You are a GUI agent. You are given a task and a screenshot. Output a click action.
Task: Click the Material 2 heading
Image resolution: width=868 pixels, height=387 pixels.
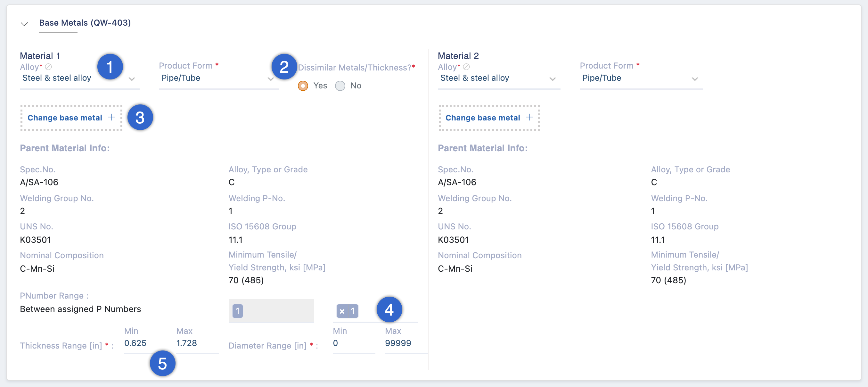458,56
